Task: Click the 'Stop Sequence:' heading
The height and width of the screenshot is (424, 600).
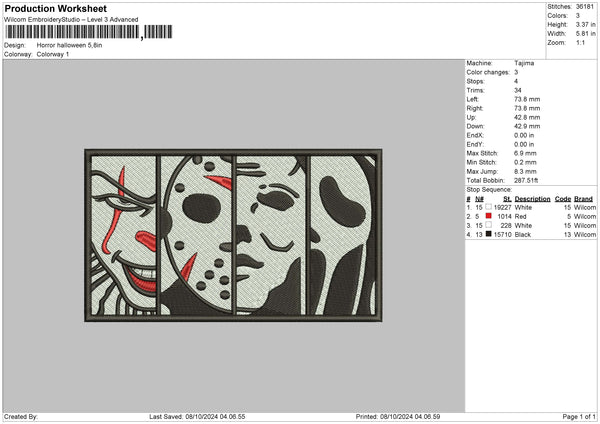Action: point(489,190)
